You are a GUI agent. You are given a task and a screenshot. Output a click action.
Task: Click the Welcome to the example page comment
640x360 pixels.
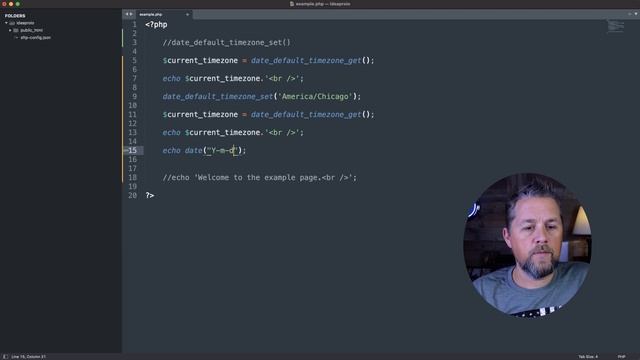tap(260, 178)
